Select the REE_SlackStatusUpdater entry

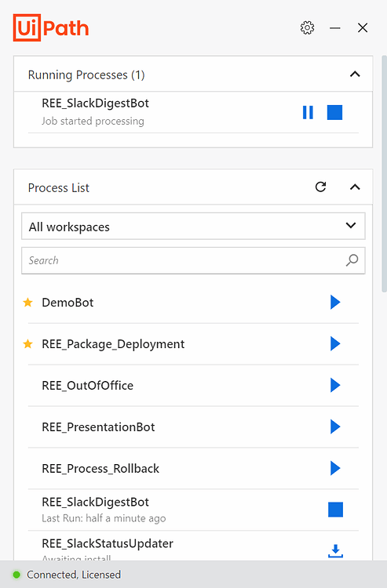coord(108,543)
